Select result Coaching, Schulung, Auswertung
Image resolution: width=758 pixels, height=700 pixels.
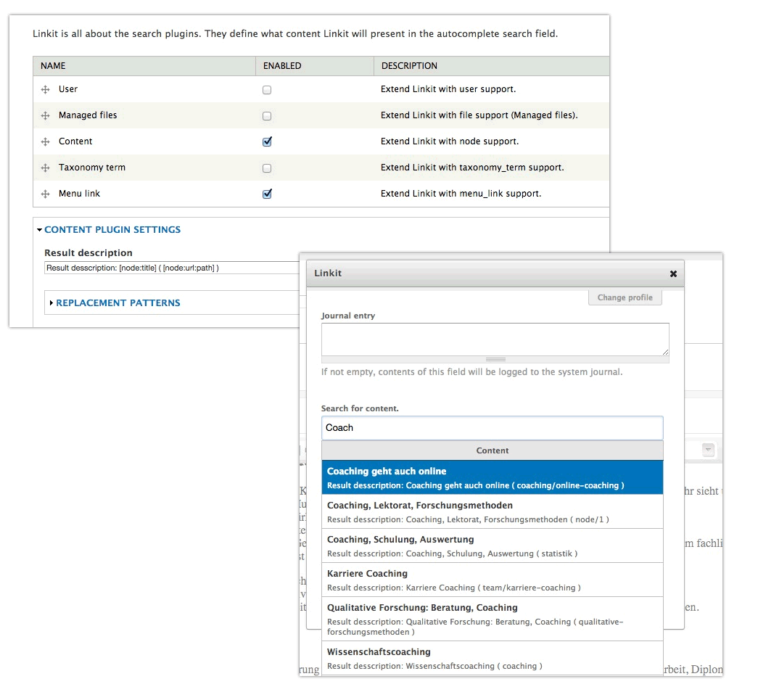click(x=492, y=545)
